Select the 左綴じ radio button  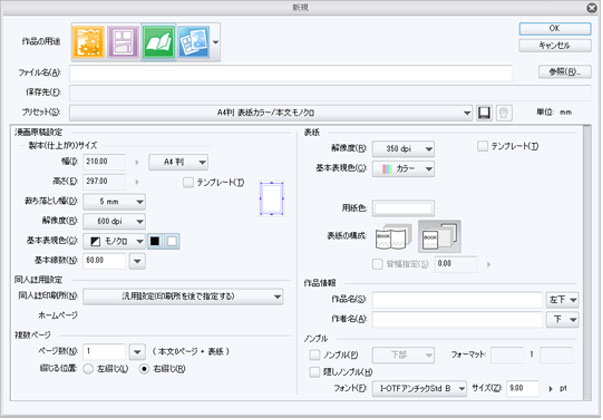[x=88, y=369]
